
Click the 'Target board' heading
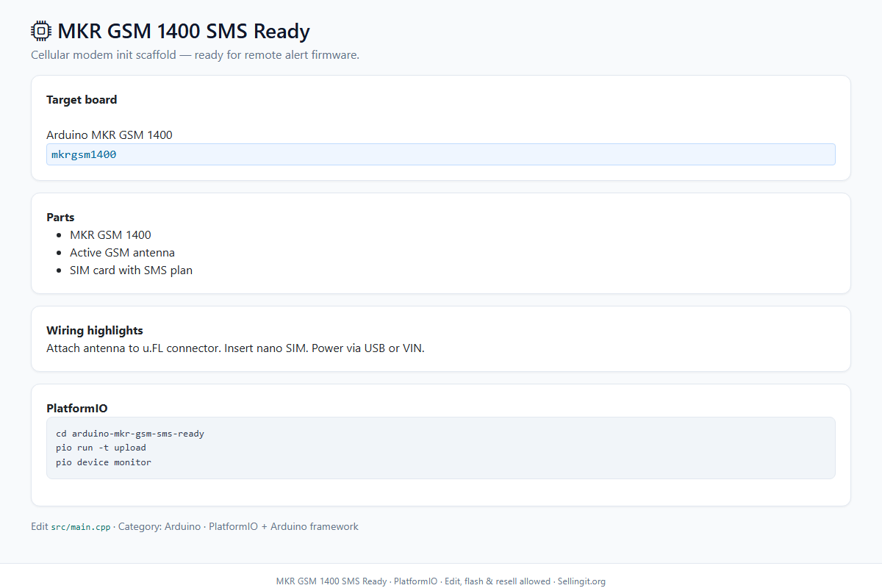tap(82, 99)
